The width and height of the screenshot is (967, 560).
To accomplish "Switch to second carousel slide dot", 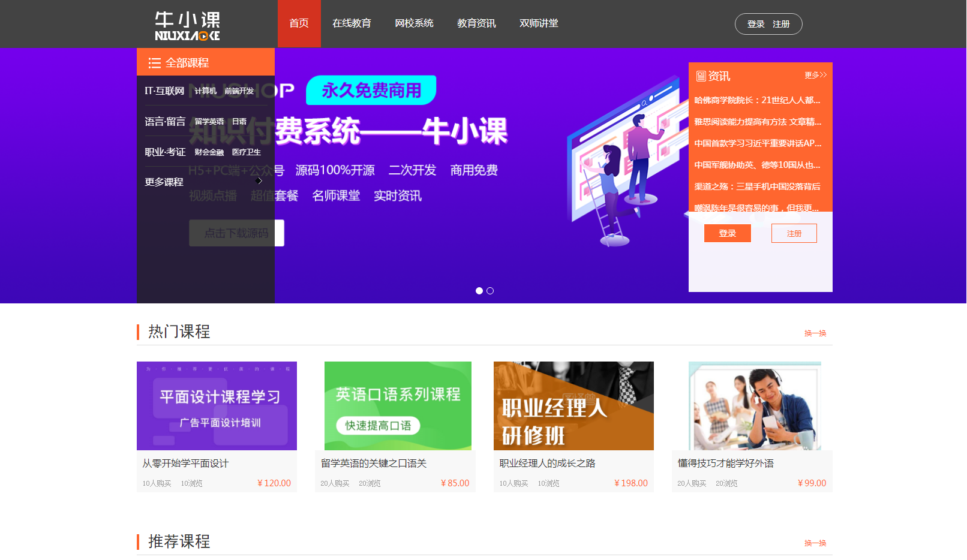I will (x=490, y=291).
